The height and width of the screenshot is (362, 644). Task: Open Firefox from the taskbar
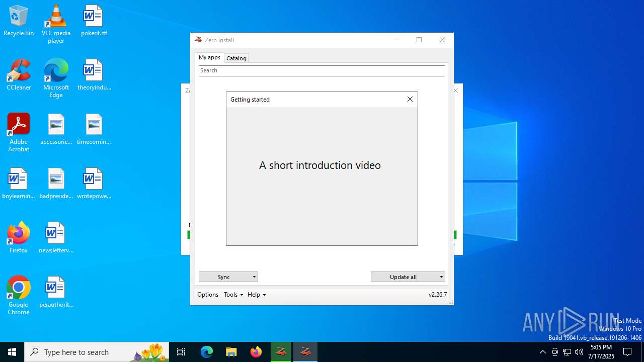coord(256,352)
